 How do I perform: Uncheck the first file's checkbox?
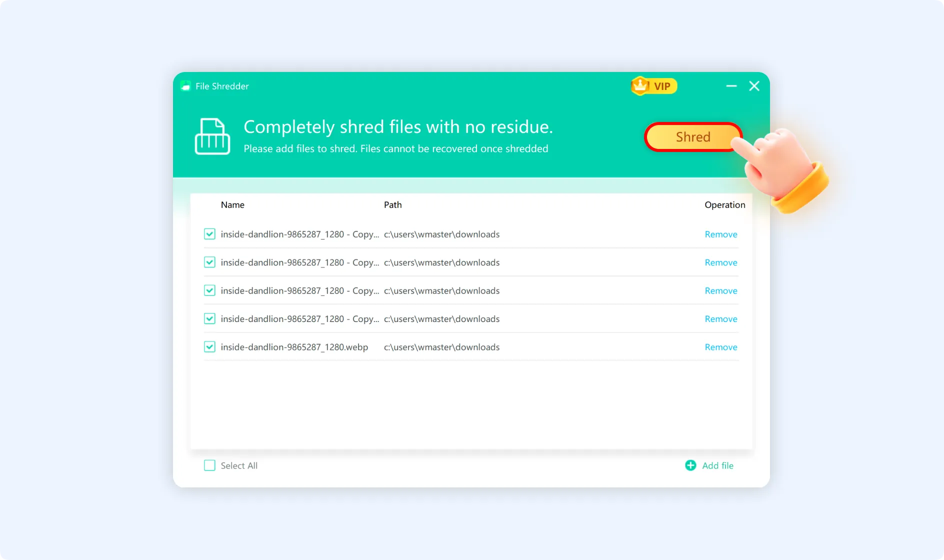tap(209, 234)
